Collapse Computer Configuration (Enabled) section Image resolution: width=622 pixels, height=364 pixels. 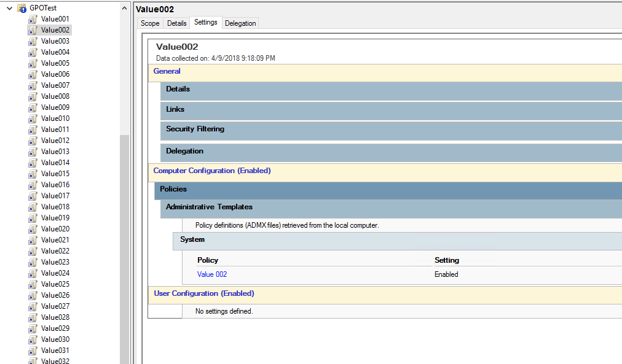tap(211, 171)
